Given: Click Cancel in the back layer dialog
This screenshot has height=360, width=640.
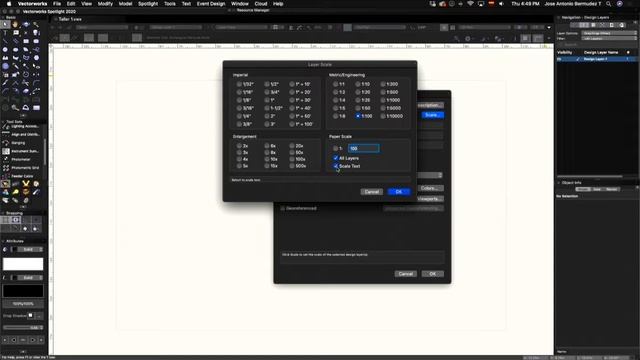Looking at the screenshot, I should pyautogui.click(x=405, y=274).
